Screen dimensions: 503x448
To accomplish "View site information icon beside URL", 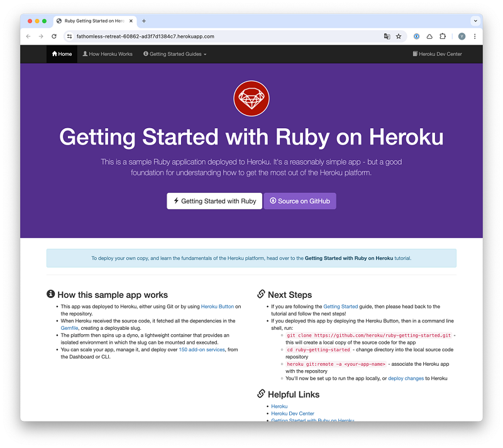I will tap(69, 36).
